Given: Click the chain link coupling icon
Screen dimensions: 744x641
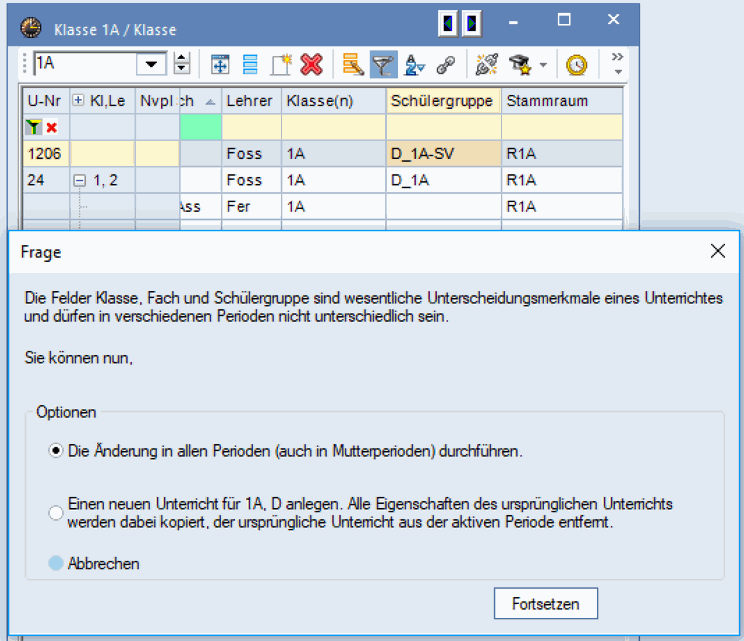Looking at the screenshot, I should tap(445, 65).
